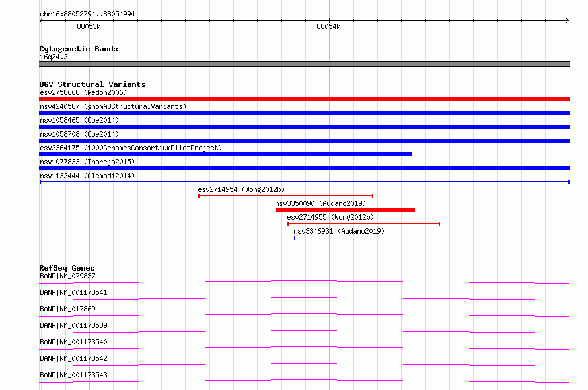This screenshot has height=390, width=588.
Task: Click the magenta line under BANP|NM_001173540
Action: [304, 348]
